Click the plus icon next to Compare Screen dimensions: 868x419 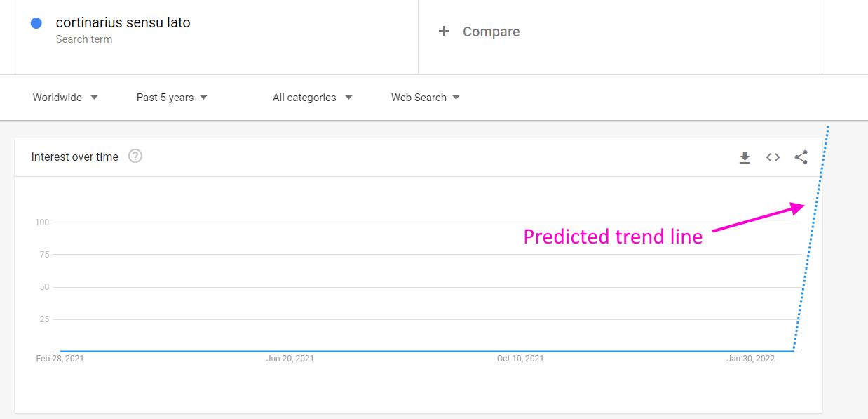(444, 32)
